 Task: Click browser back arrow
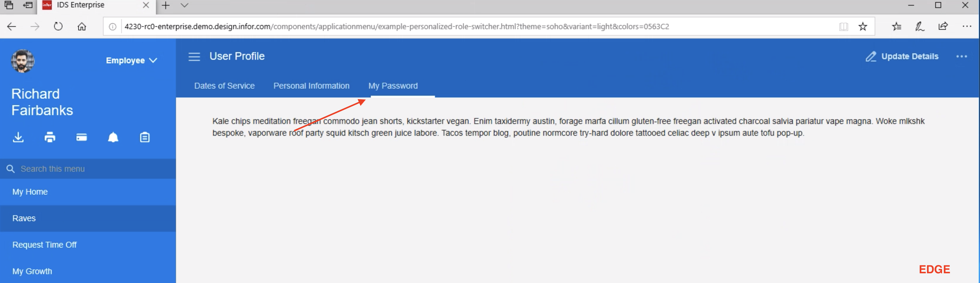click(x=11, y=26)
